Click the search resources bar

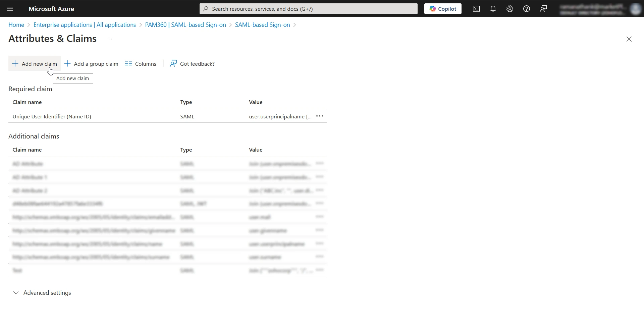(x=308, y=9)
